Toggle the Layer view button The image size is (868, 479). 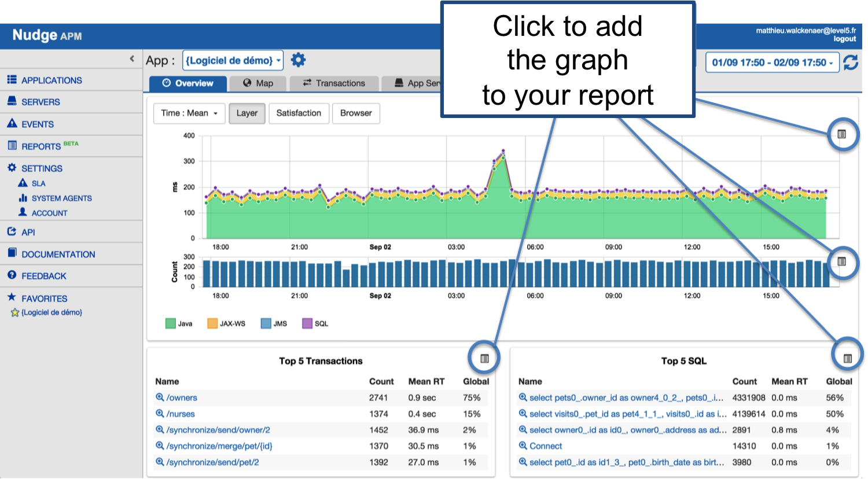[247, 113]
